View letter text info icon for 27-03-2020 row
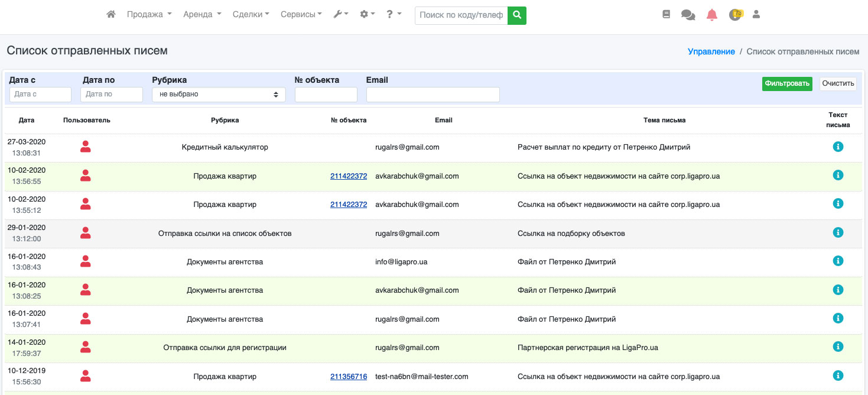868x395 pixels. 837,147
